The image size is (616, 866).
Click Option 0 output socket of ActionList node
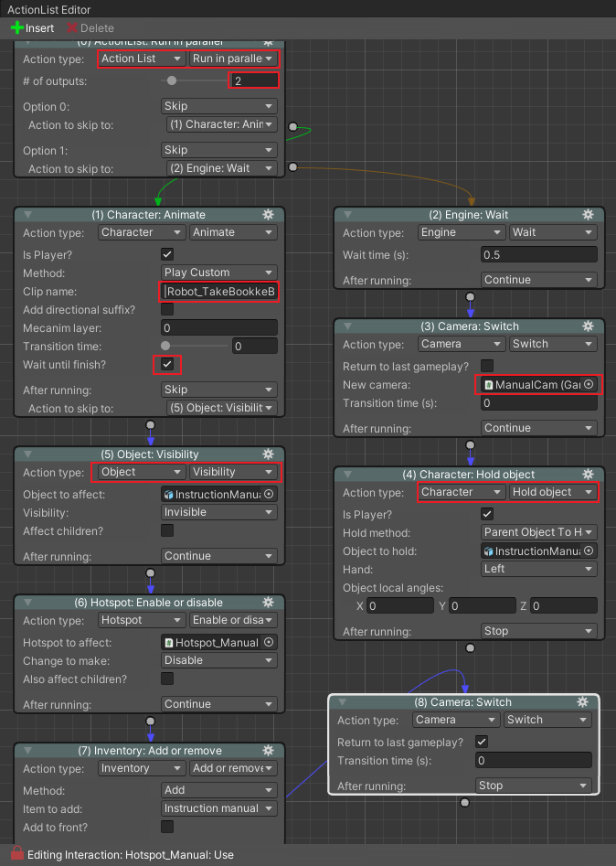(293, 127)
